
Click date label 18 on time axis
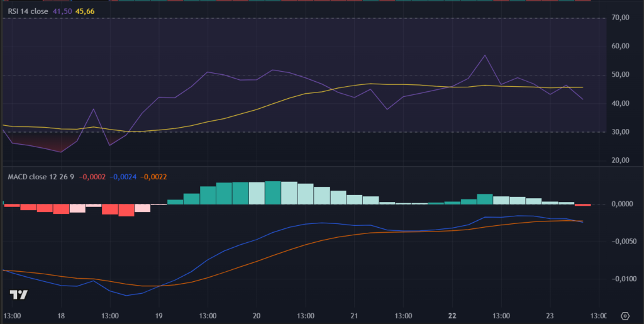coord(61,316)
